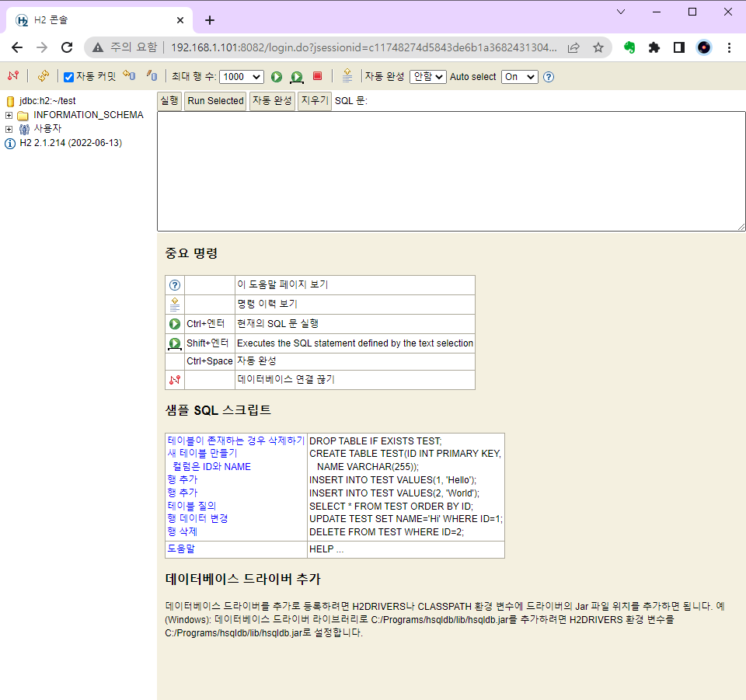Open the Auto select On dropdown
746x700 pixels.
[520, 77]
